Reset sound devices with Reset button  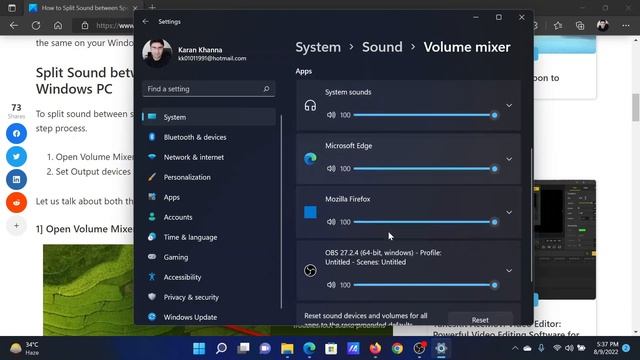pyautogui.click(x=480, y=319)
